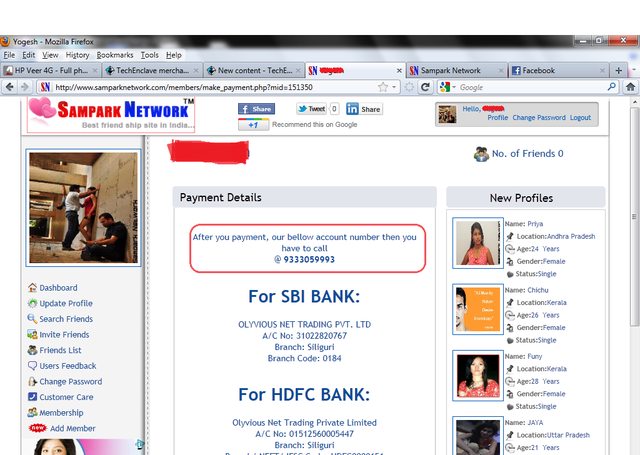Switch to the HP Veer 4G tab
Image resolution: width=640 pixels, height=455 pixels.
click(50, 71)
